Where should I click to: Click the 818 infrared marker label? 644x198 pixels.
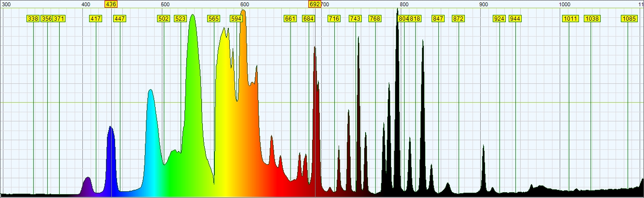[x=415, y=19]
